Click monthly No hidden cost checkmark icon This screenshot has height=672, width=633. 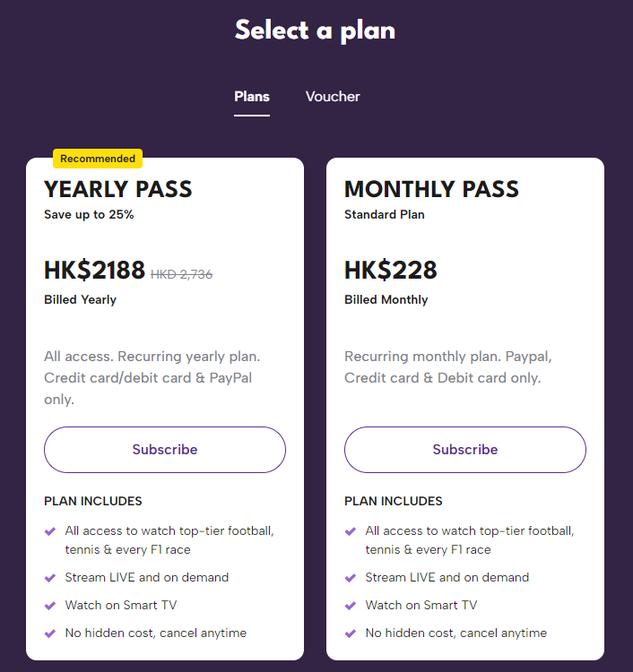[x=351, y=633]
